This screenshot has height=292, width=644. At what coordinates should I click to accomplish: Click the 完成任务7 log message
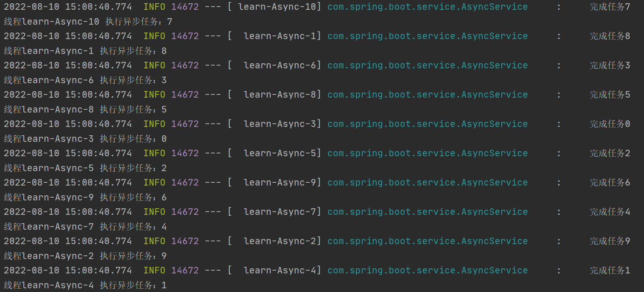tap(610, 7)
